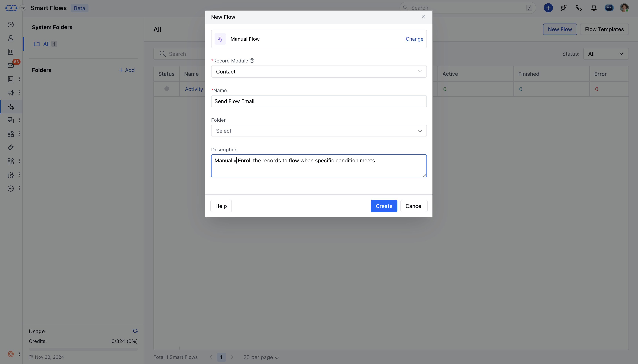Click the rocket icon in top bar
This screenshot has height=364, width=638.
pyautogui.click(x=564, y=8)
